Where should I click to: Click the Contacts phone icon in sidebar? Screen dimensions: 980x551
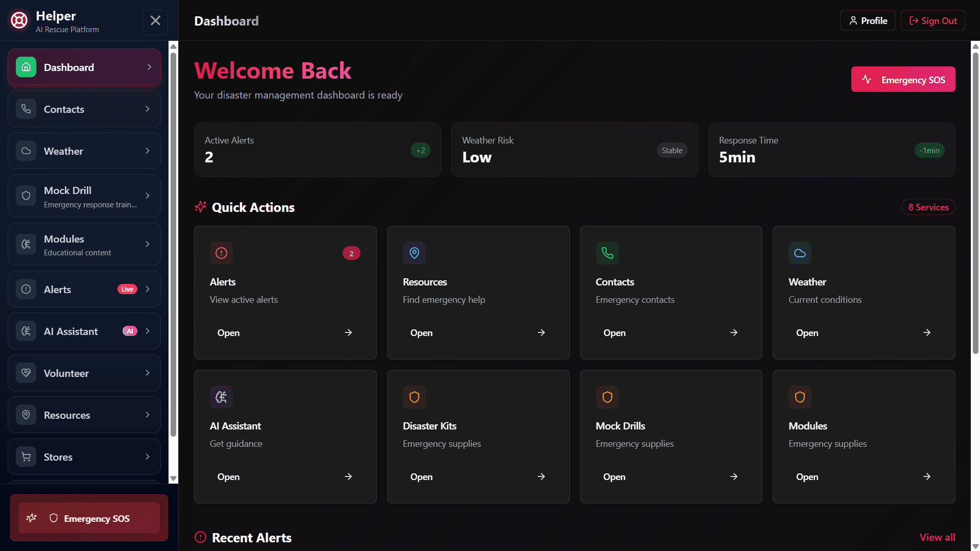[x=26, y=109]
